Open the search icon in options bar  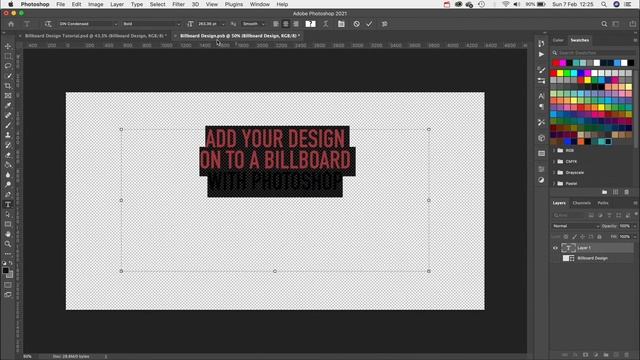coord(604,24)
